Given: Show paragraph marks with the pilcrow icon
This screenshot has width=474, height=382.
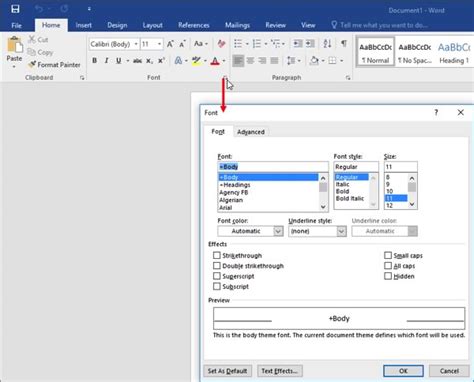Looking at the screenshot, I should click(344, 44).
